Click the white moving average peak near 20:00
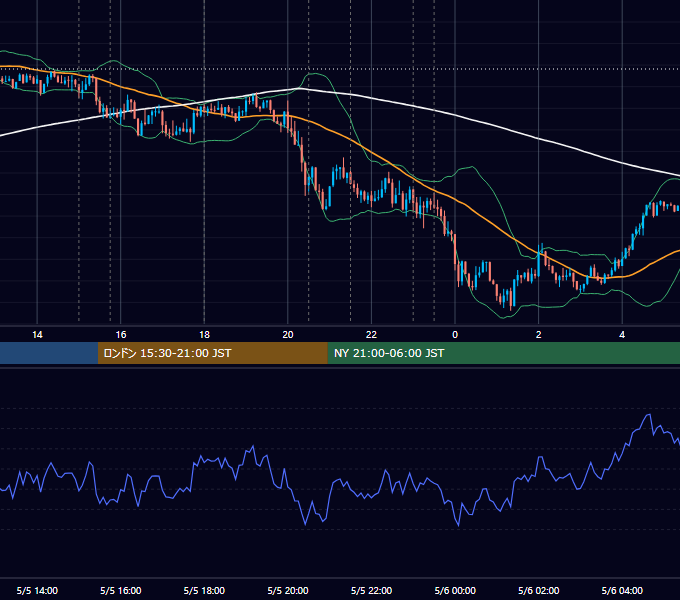This screenshot has width=680, height=600. (x=299, y=88)
